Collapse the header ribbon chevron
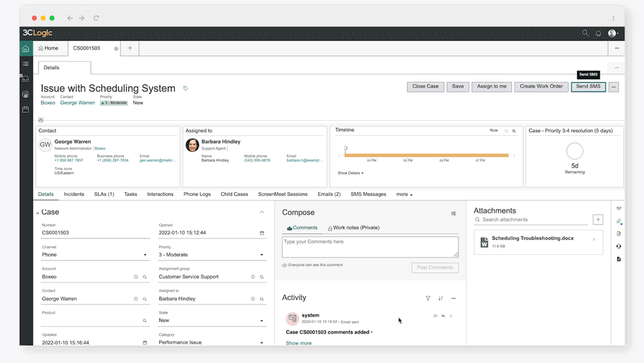 coord(41,120)
